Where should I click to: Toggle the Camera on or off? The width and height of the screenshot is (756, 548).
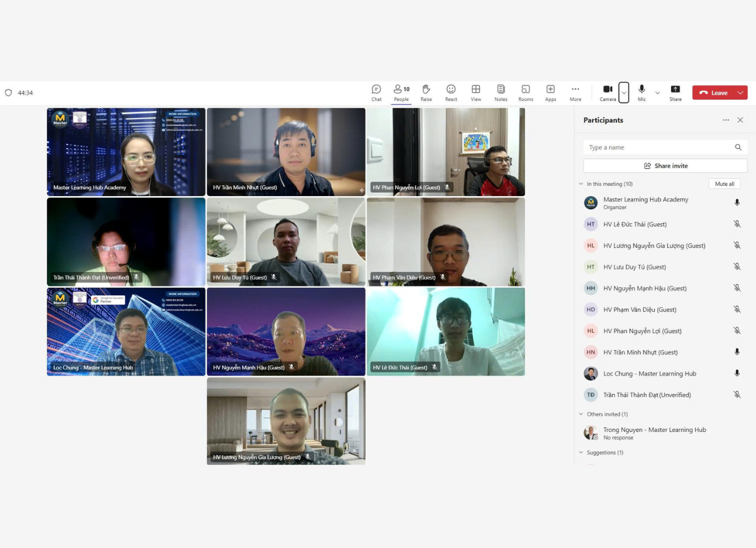[607, 92]
